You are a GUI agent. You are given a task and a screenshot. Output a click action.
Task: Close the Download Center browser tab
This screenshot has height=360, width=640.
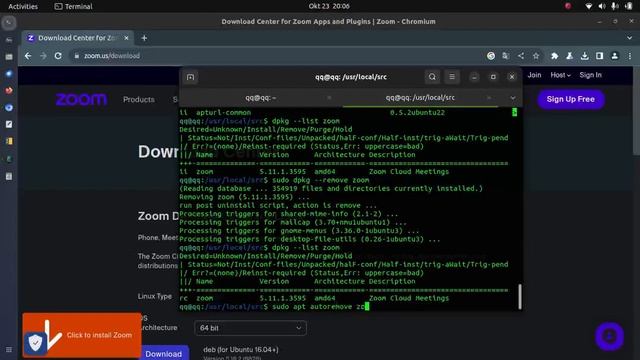click(x=126, y=38)
